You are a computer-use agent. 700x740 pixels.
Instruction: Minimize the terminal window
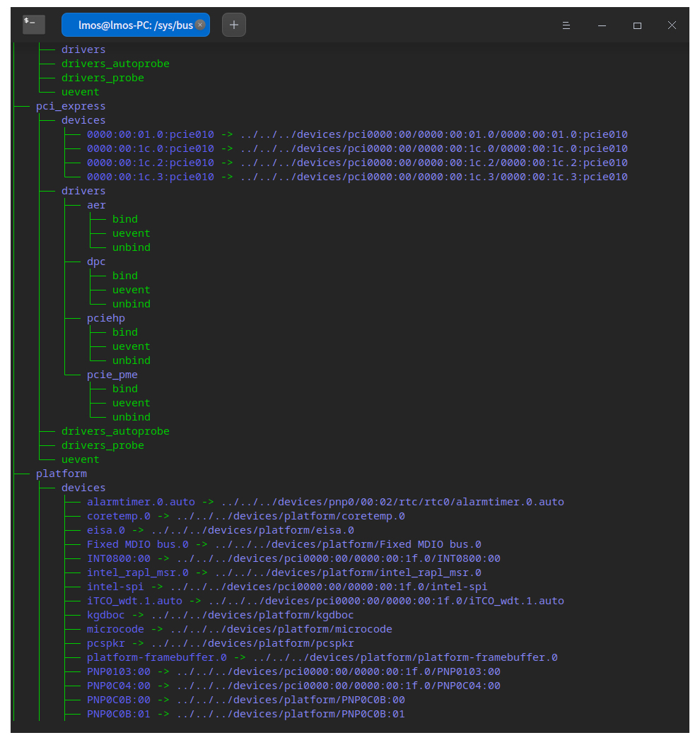(602, 25)
